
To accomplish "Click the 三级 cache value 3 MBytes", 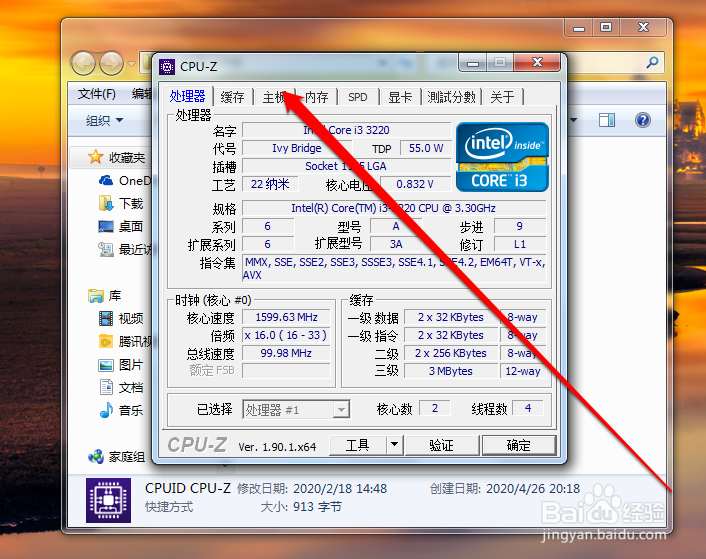I will coord(451,371).
